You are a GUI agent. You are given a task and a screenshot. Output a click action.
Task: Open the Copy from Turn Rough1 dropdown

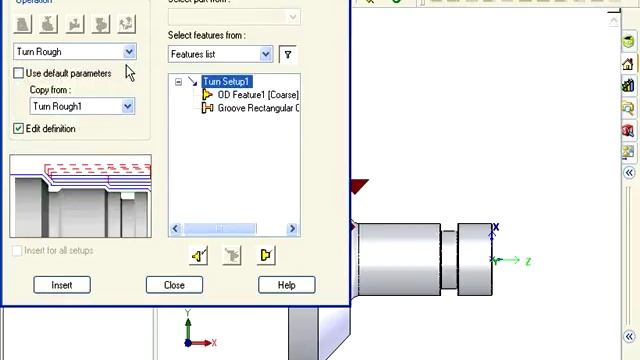click(x=128, y=107)
